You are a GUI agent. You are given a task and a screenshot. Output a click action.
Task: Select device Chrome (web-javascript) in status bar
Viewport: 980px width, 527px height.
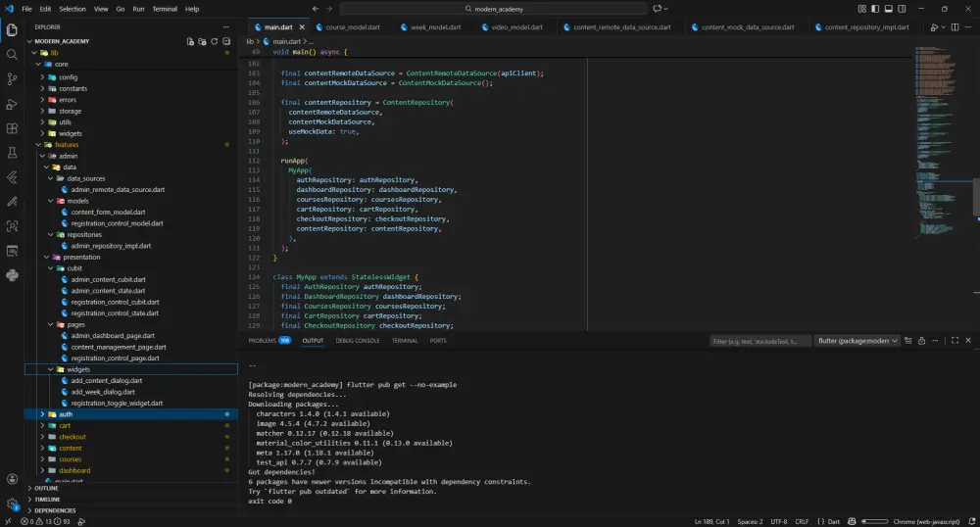pos(926,521)
